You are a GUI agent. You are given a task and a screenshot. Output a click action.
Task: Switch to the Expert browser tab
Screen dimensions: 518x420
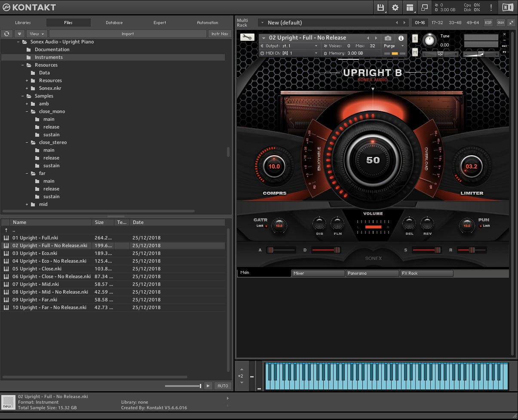[x=160, y=23]
